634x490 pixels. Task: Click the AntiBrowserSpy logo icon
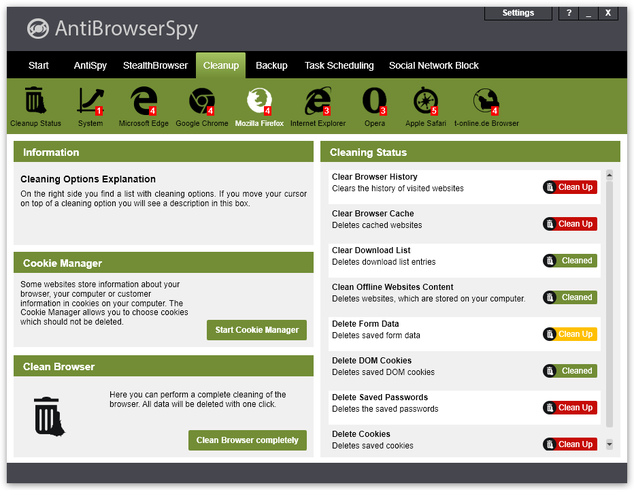pos(38,29)
